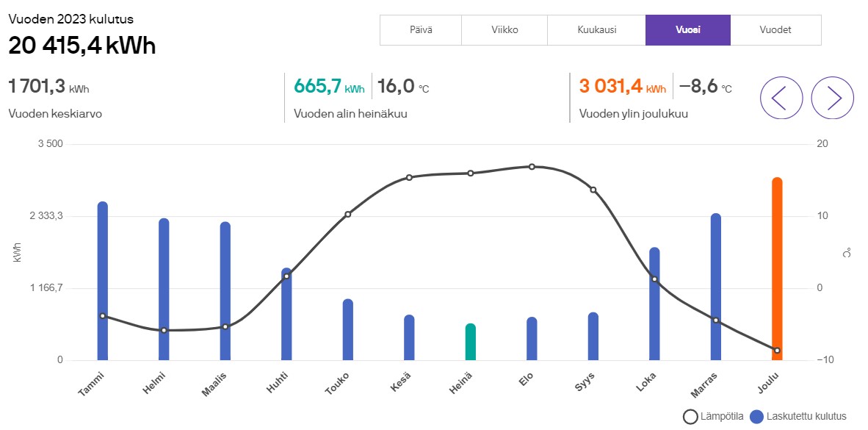This screenshot has width=868, height=430.
Task: Click the Elo temperature data point
Action: coord(532,167)
